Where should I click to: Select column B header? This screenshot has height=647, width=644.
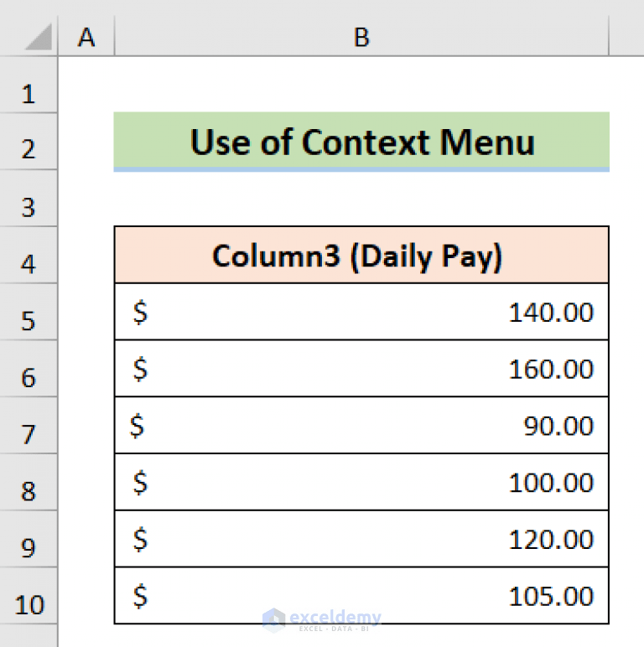tap(361, 36)
